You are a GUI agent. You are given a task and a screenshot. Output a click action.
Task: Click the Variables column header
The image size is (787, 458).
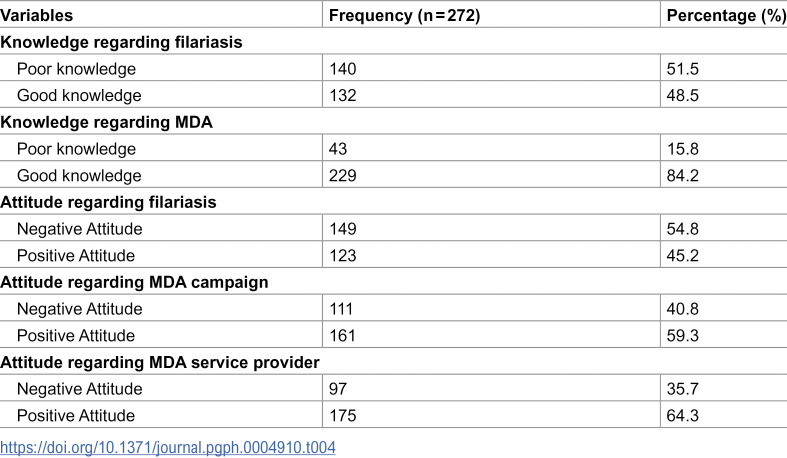37,16
